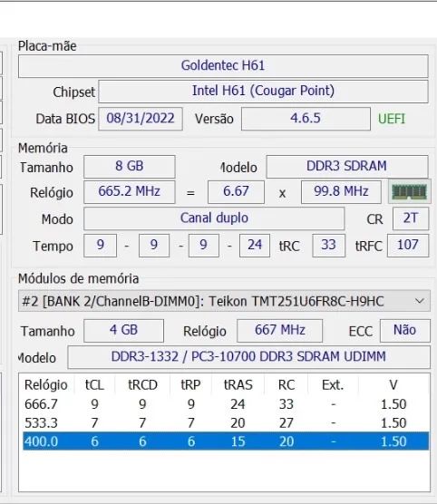Select the 533.3 MHz timing row
Viewport: 437px width, 504px height.
pyautogui.click(x=226, y=422)
